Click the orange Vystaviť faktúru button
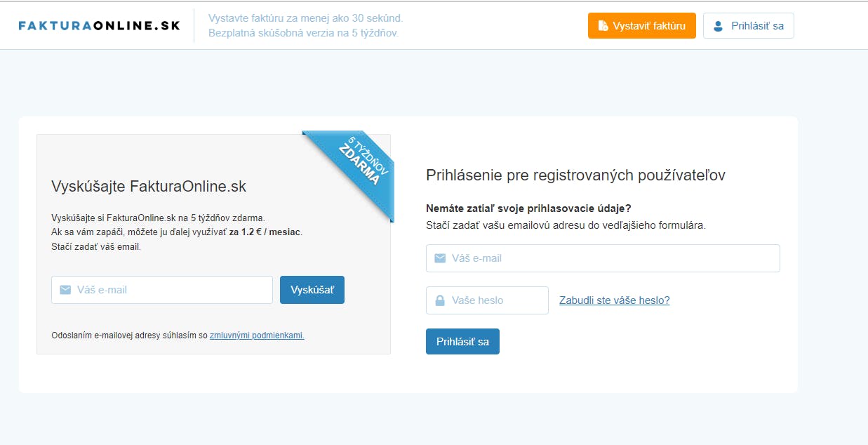The height and width of the screenshot is (445, 868). 641,26
